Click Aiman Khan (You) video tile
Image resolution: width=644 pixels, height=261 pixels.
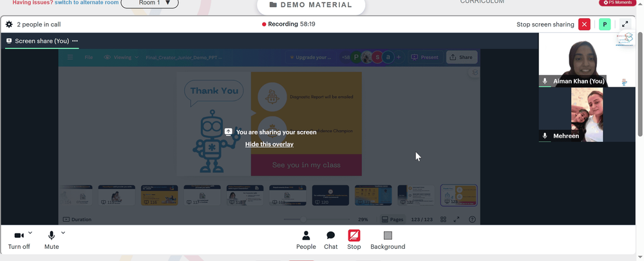click(587, 60)
